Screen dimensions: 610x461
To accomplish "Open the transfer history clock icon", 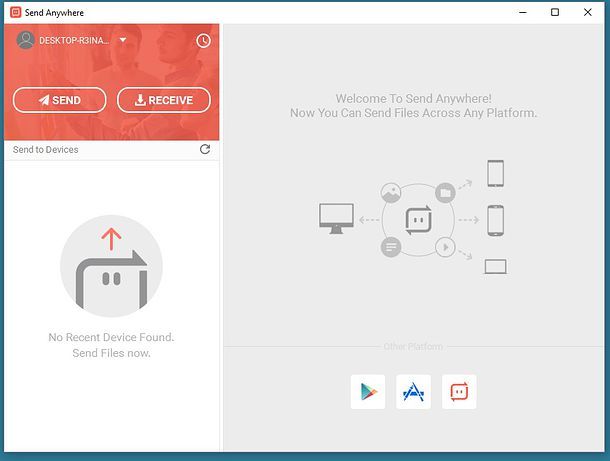I will tap(203, 40).
